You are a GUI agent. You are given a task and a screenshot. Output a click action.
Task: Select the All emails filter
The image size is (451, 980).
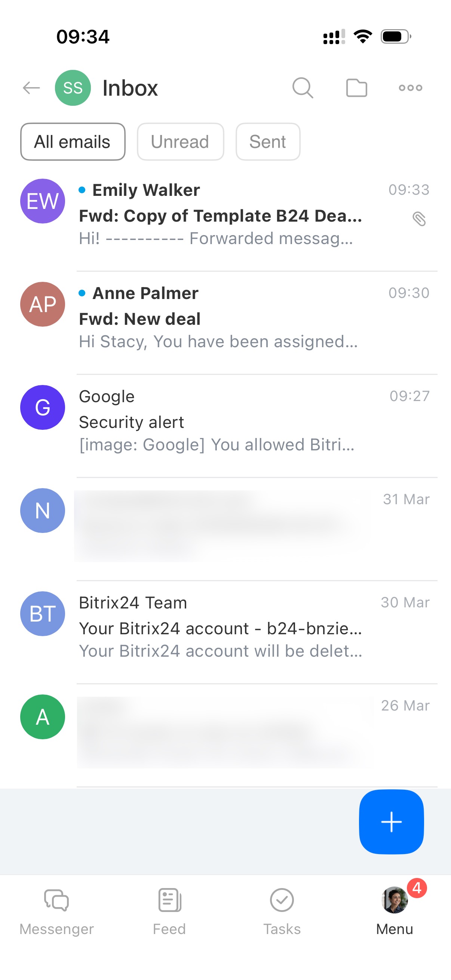[73, 142]
